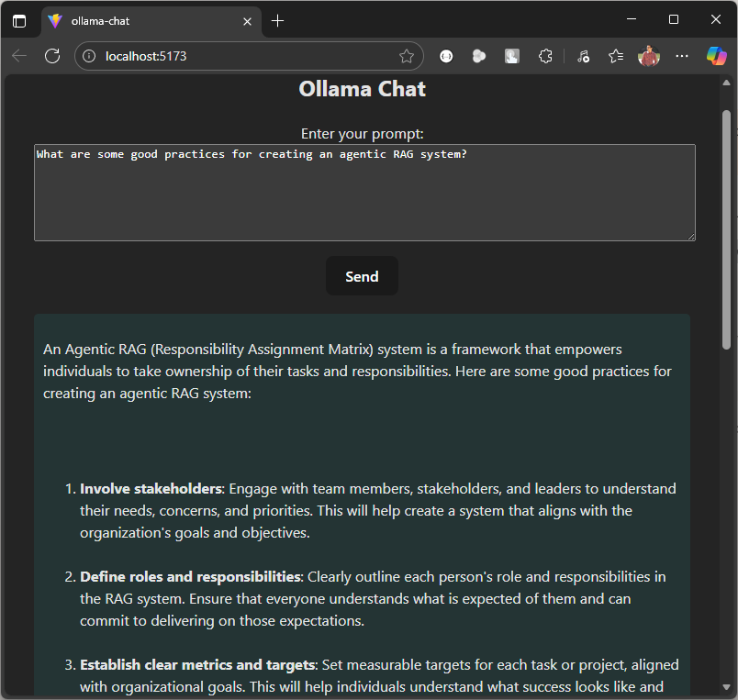Click the Vite favicon on the ollama-chat tab

tap(53, 18)
